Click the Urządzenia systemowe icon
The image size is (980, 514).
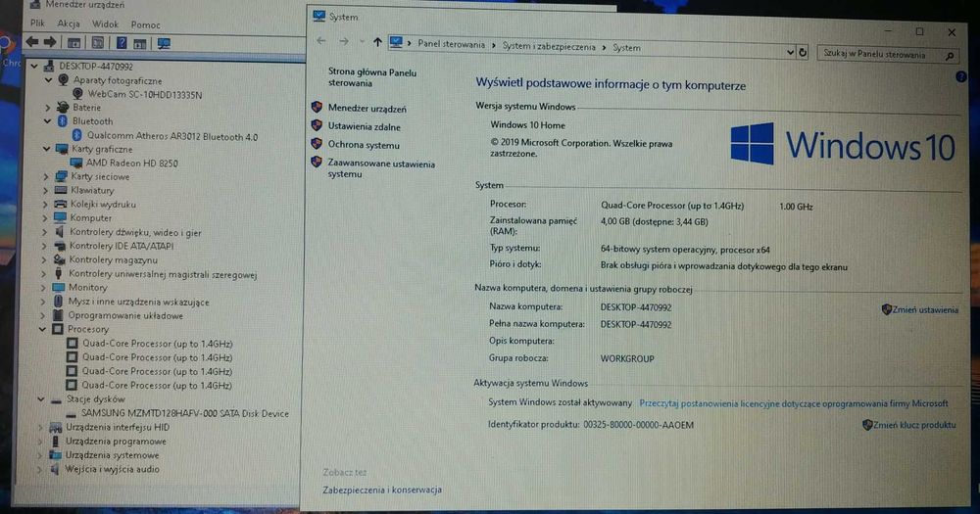(56, 454)
